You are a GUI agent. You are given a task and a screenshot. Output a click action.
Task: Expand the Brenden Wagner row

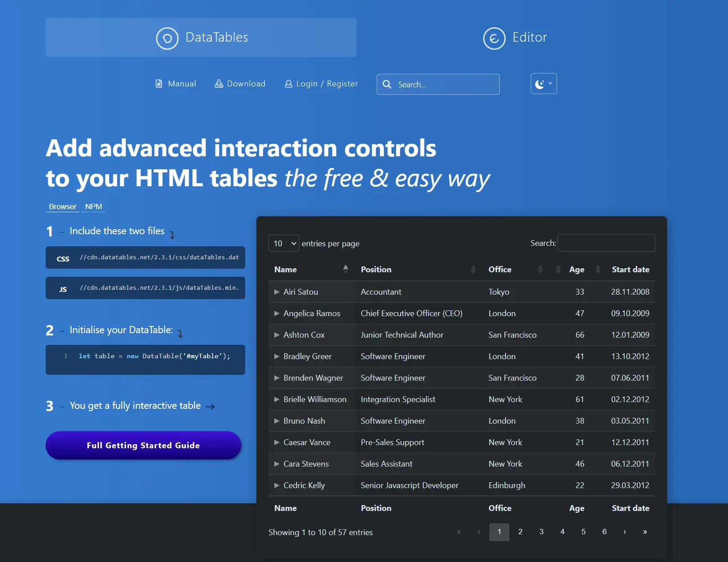277,378
